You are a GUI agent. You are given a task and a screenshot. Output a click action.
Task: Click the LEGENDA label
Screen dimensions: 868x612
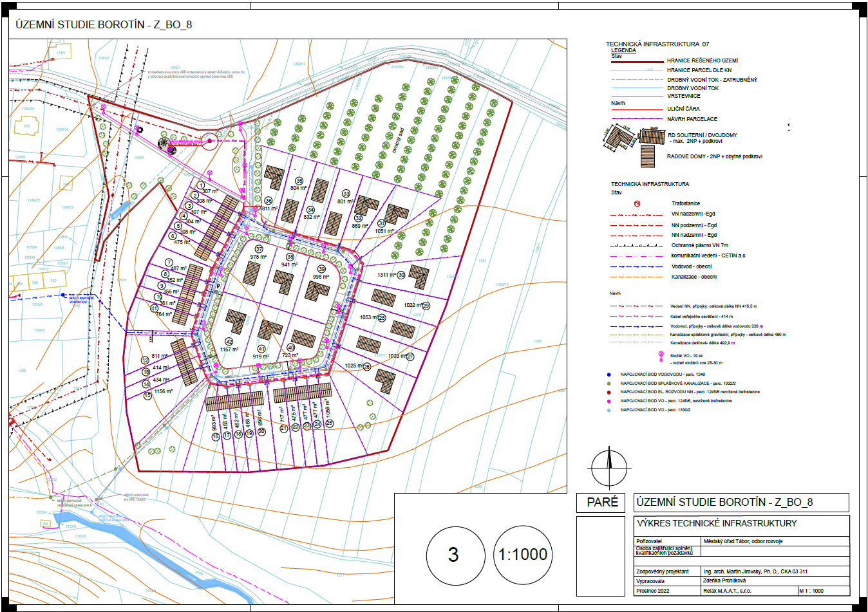[623, 50]
